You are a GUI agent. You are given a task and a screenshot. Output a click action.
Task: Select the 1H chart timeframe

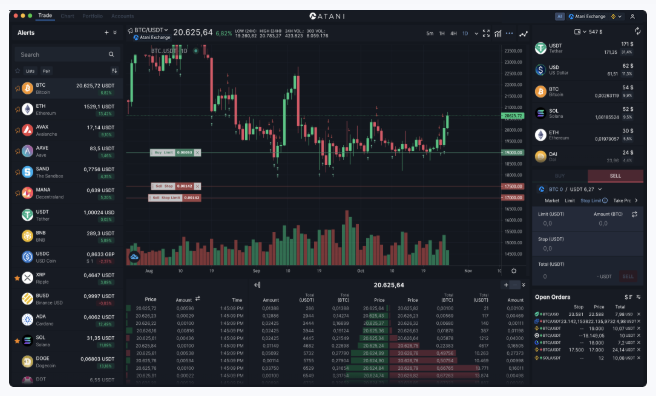(x=442, y=33)
